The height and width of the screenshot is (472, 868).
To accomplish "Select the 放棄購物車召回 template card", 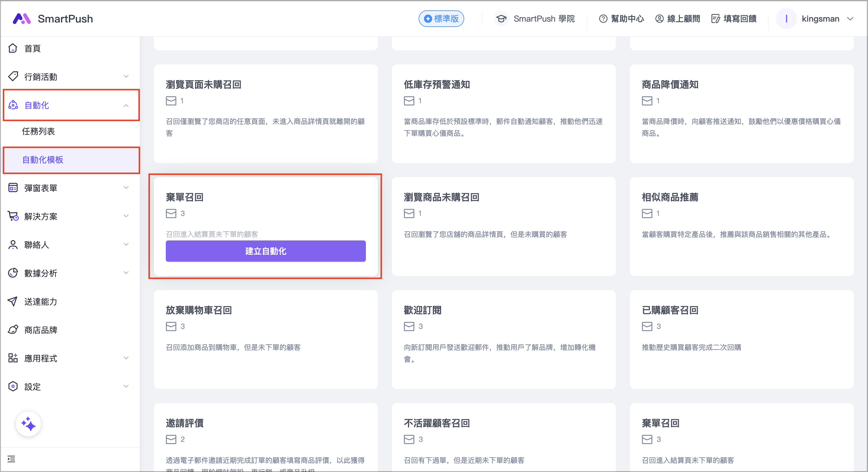I will (x=266, y=339).
